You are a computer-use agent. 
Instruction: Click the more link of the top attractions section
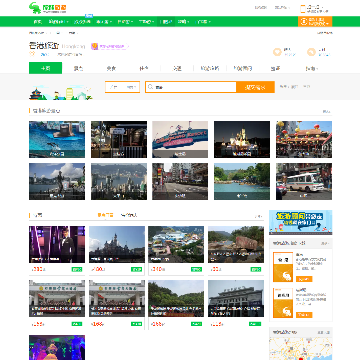pyautogui.click(x=326, y=111)
